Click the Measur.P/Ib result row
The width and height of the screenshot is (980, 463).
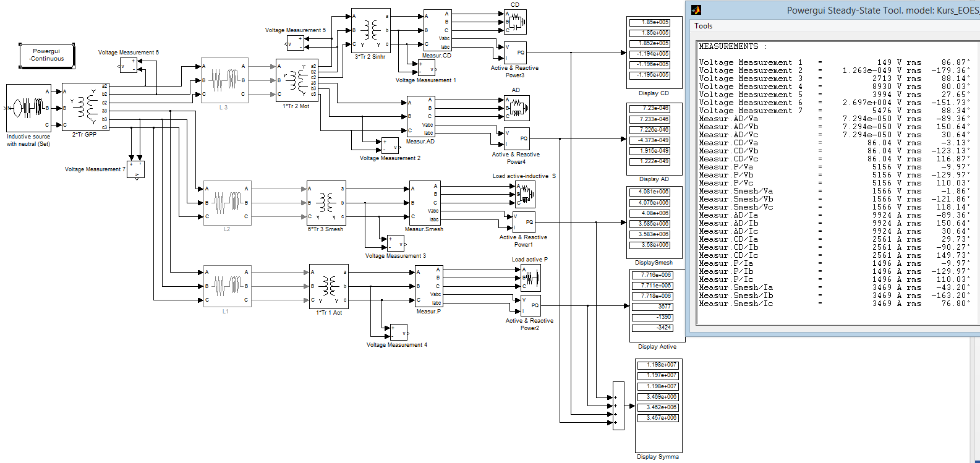[x=835, y=271]
